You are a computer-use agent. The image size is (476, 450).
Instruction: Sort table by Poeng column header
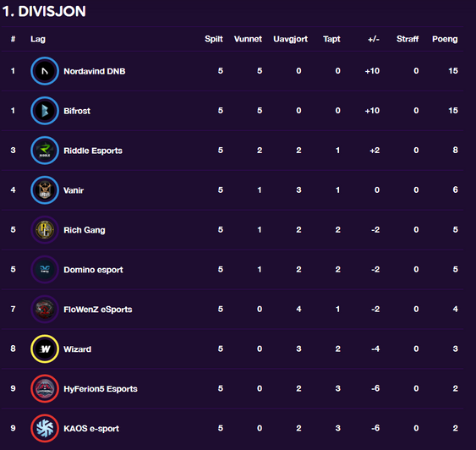(445, 39)
